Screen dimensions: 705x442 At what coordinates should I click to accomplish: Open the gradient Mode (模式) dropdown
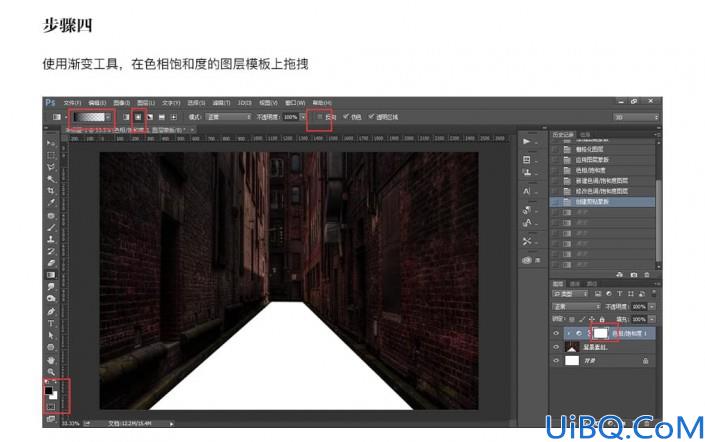click(228, 117)
